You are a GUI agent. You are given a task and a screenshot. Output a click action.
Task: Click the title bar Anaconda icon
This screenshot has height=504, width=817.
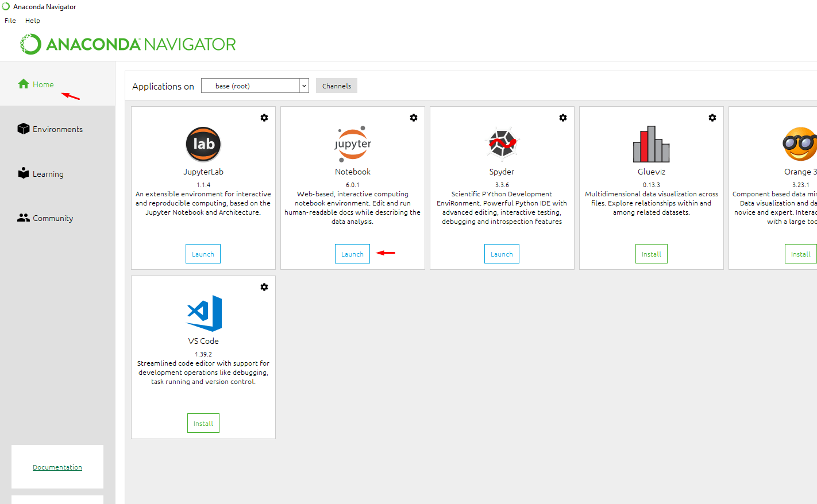6,6
